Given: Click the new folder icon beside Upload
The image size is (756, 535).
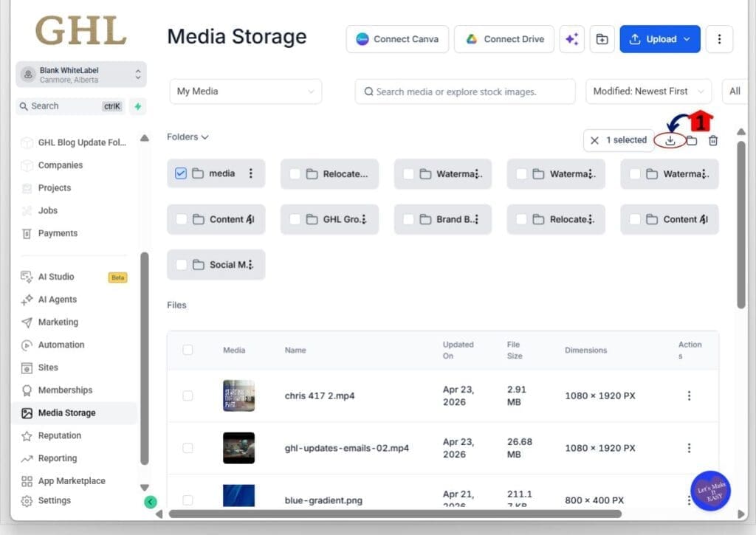Looking at the screenshot, I should point(602,39).
